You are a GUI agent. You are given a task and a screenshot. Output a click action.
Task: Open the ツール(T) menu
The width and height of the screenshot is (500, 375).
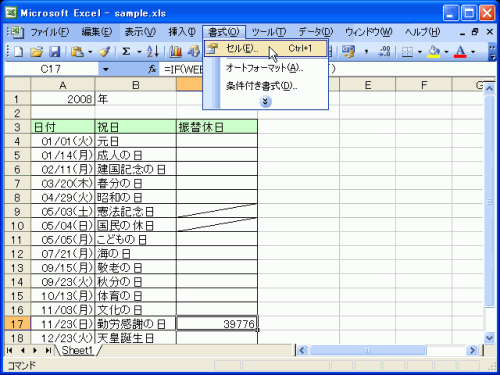tap(269, 32)
